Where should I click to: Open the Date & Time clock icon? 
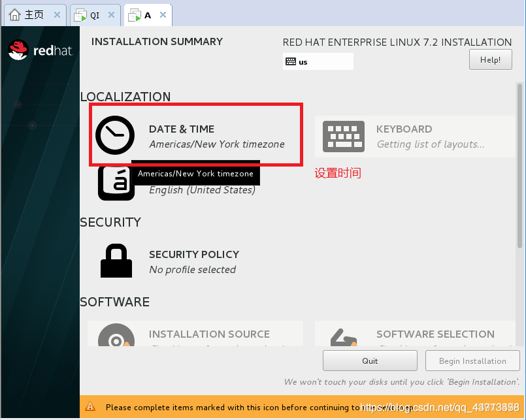115,135
